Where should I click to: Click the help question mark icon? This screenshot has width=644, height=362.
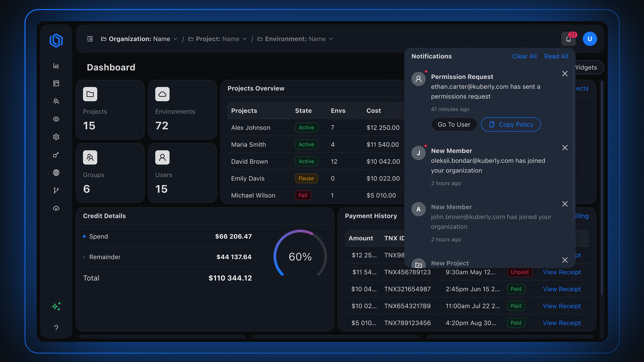(x=56, y=327)
